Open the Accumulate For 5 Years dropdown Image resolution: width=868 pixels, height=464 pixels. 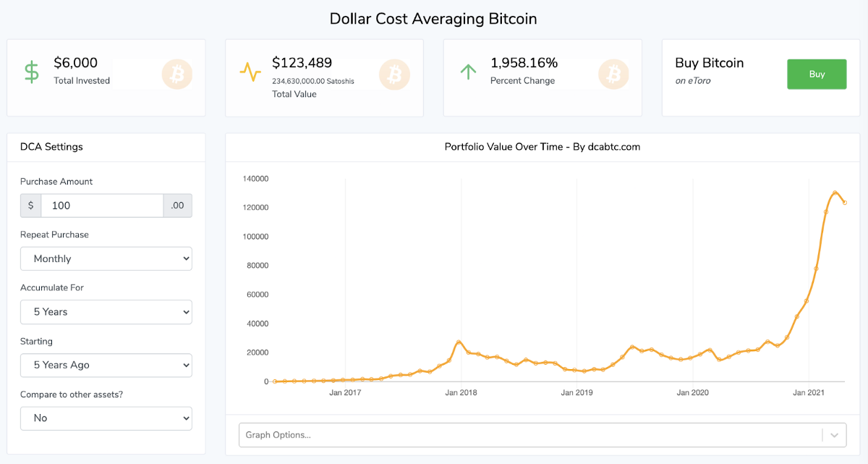(x=106, y=312)
